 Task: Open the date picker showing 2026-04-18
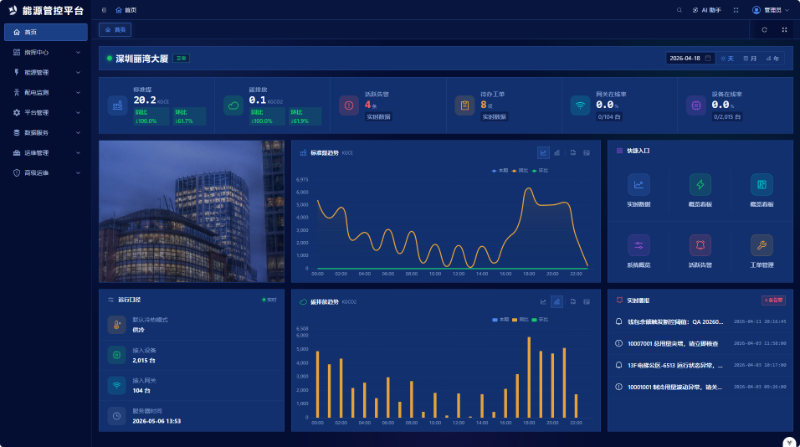(x=689, y=58)
